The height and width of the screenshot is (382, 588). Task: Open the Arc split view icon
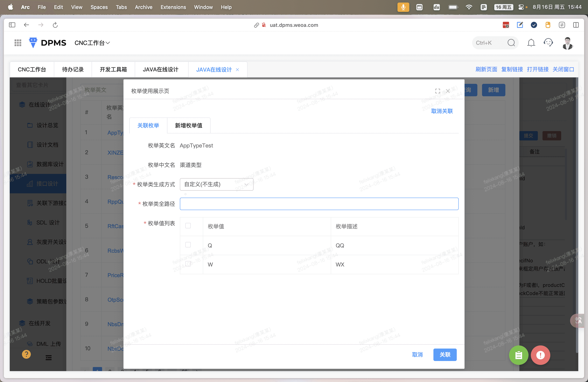576,25
